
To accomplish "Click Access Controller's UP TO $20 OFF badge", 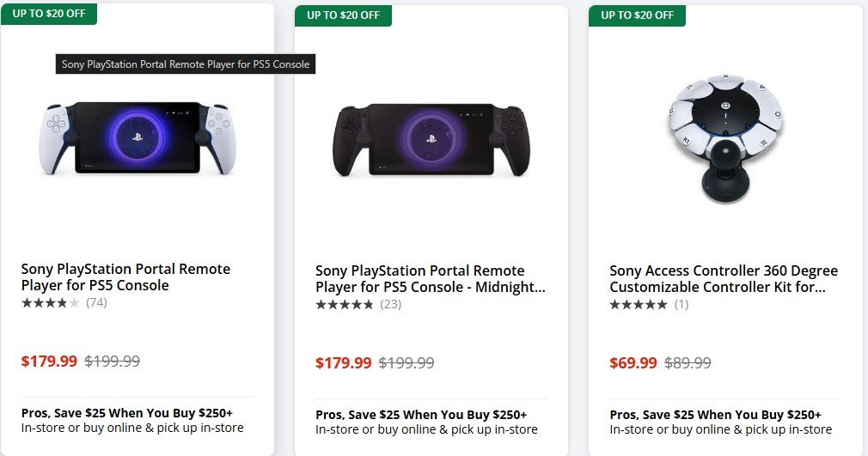I will [x=637, y=15].
